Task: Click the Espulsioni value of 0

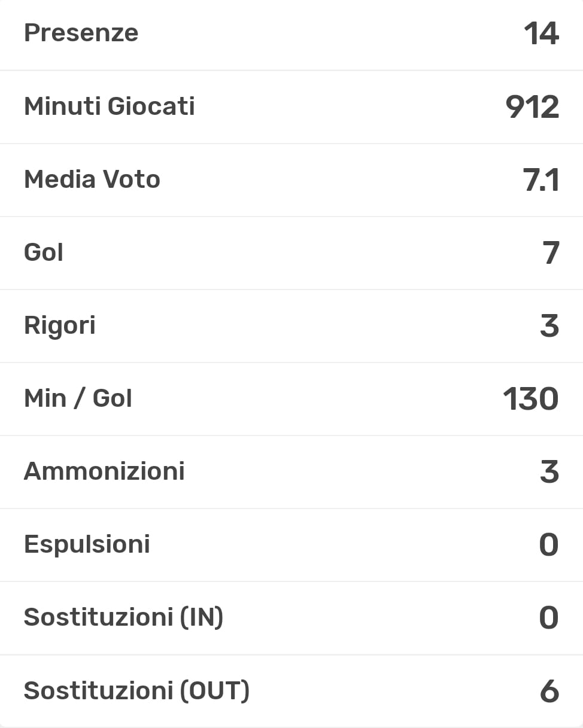Action: click(x=548, y=545)
